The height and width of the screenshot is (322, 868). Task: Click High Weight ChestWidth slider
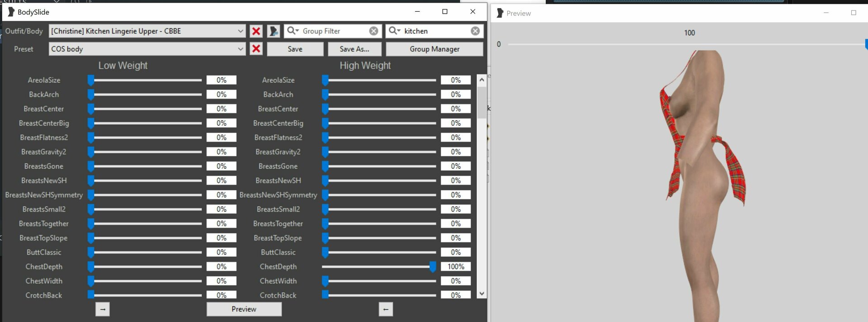[379, 281]
